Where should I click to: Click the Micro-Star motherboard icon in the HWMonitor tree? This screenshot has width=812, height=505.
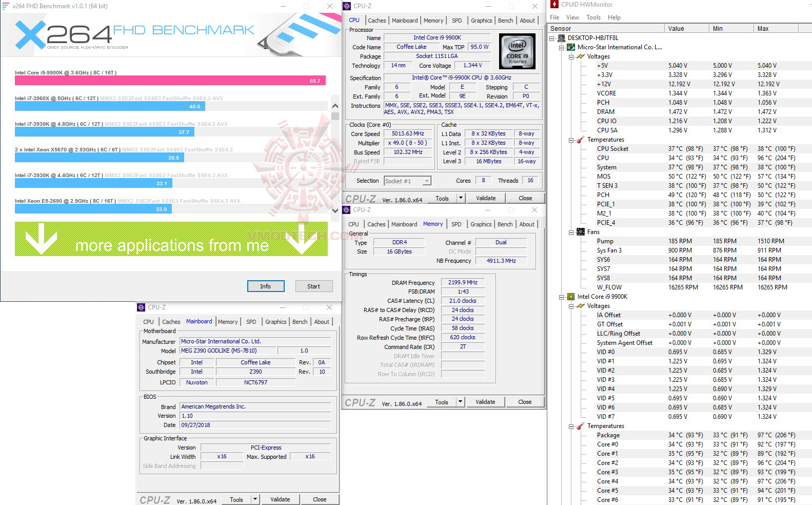pos(571,47)
